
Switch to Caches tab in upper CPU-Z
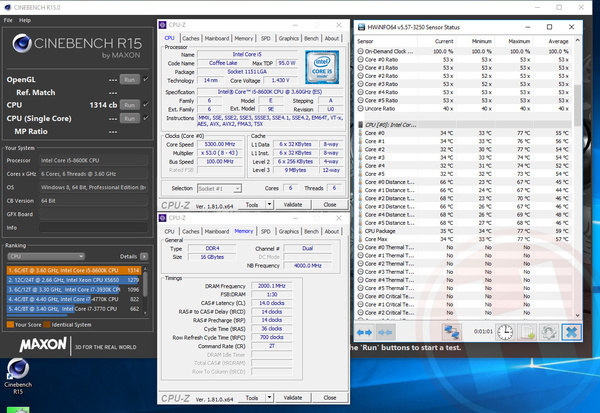[191, 38]
